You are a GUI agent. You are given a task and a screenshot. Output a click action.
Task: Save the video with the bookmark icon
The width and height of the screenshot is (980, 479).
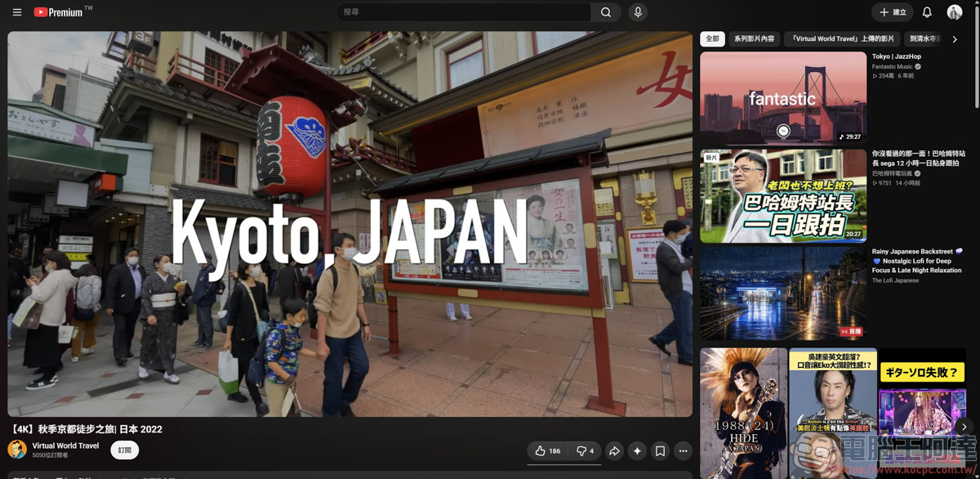[660, 451]
